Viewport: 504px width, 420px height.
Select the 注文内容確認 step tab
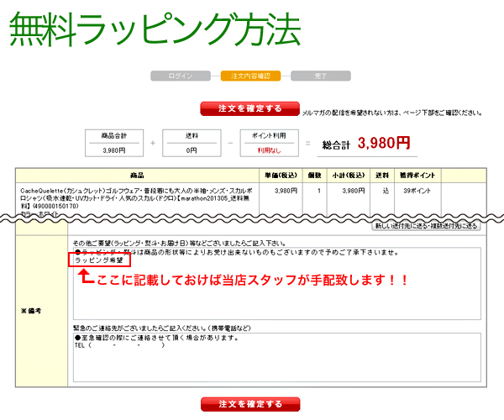250,76
